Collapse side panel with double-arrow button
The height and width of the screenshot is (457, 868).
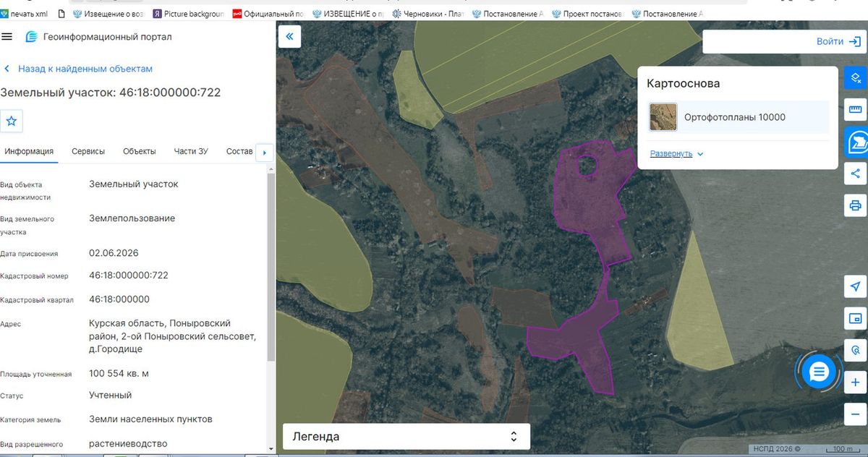pos(289,37)
